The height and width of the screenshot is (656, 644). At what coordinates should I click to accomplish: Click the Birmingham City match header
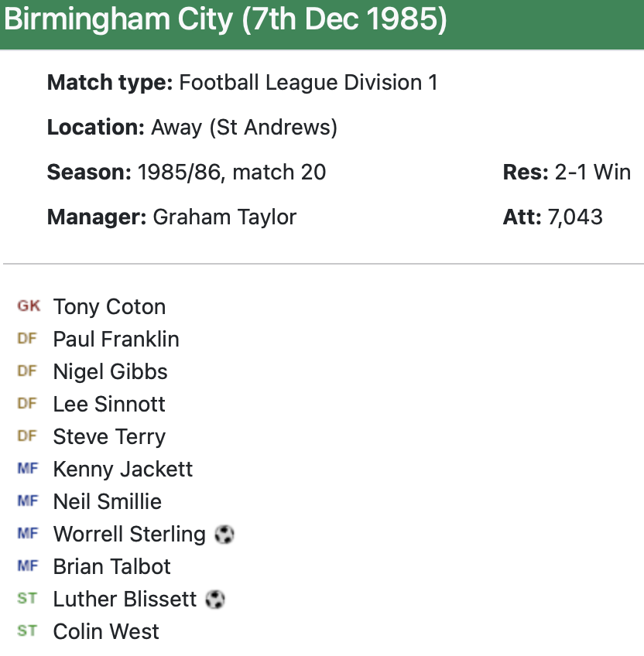click(225, 20)
